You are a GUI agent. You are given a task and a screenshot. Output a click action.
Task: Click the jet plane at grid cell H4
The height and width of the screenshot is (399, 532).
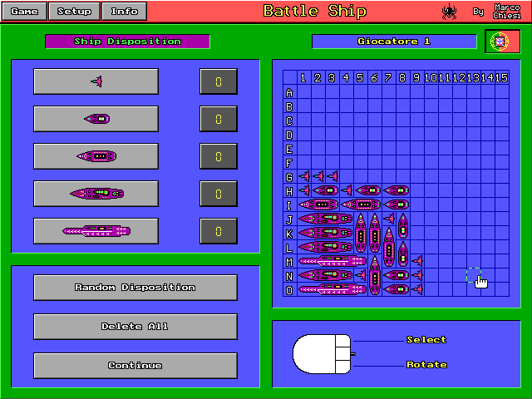point(347,190)
